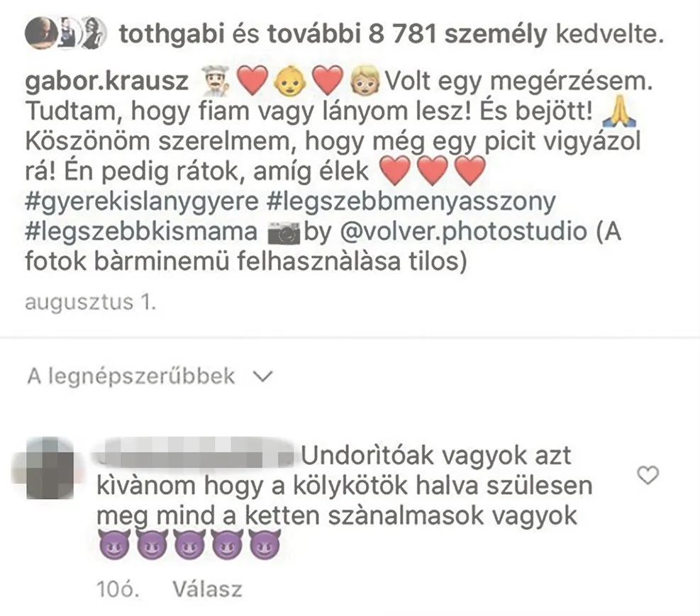Click the chevron next to A legnépszerűbbek
Screen dimensions: 700x616
(262, 377)
